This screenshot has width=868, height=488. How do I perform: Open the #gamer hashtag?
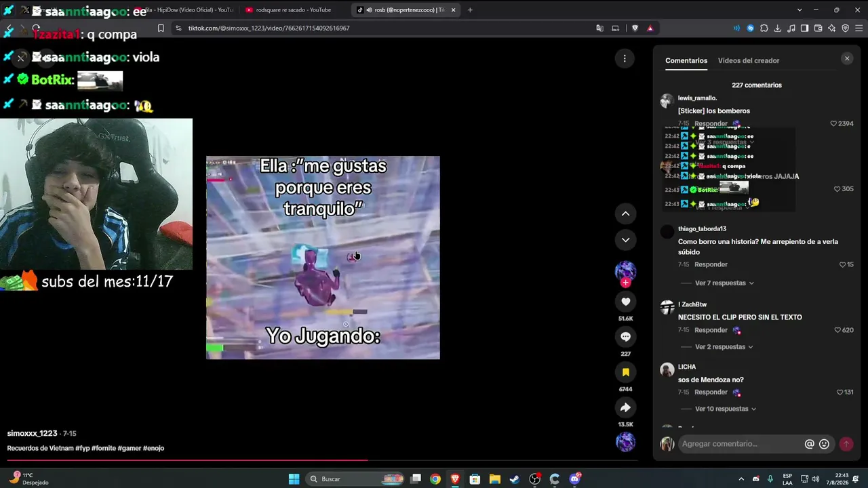129,448
